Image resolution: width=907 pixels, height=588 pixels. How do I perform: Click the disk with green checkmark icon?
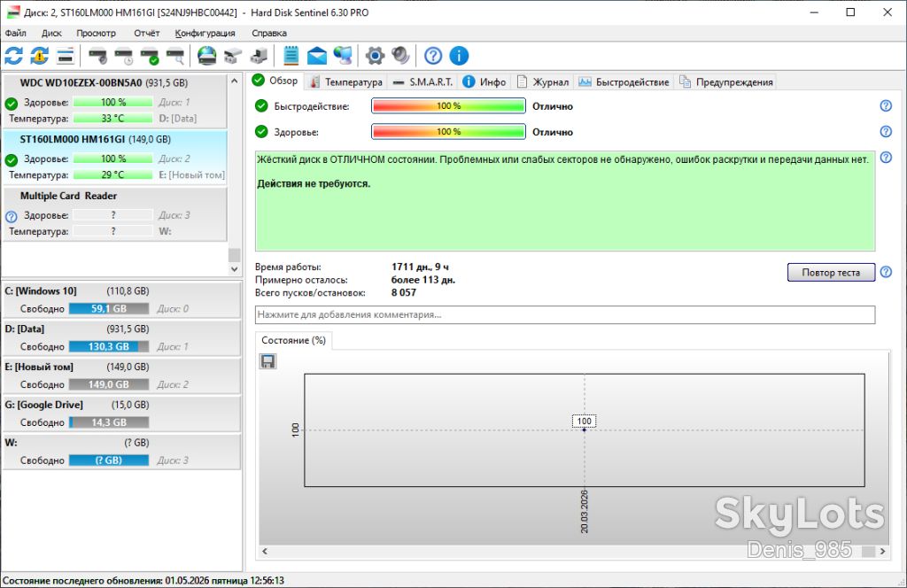point(150,56)
